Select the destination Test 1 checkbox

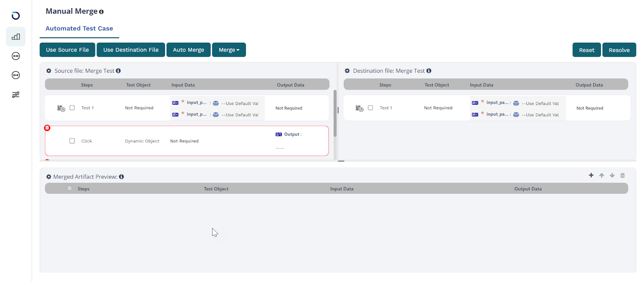(370, 108)
